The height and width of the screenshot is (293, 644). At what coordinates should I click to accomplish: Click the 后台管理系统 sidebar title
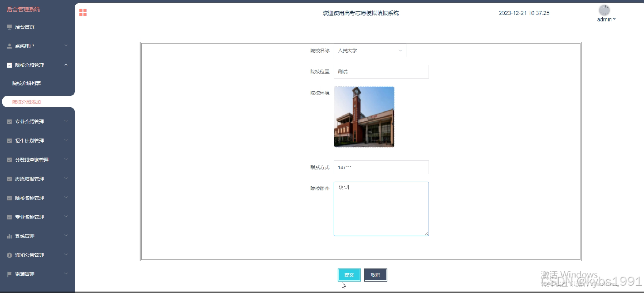click(x=24, y=10)
